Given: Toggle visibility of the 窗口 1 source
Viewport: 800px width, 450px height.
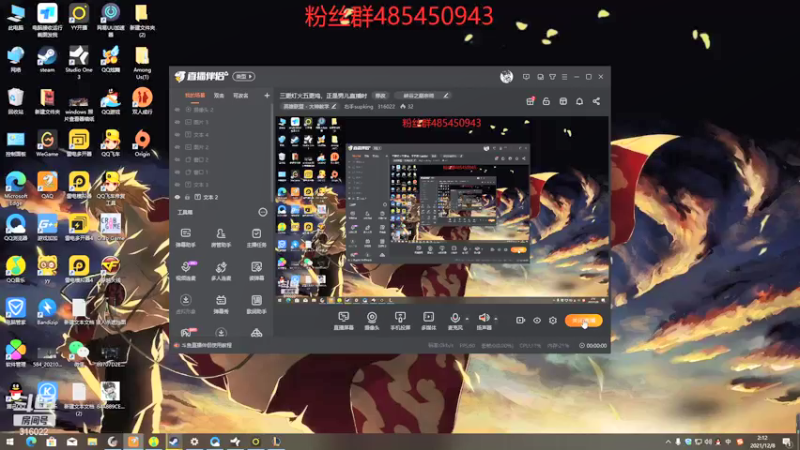Looking at the screenshot, I should 177,172.
